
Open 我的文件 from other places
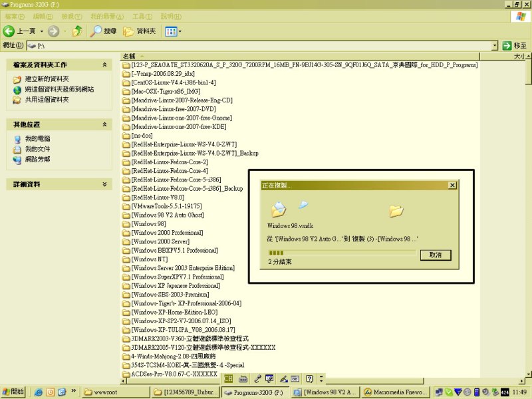[x=37, y=148]
